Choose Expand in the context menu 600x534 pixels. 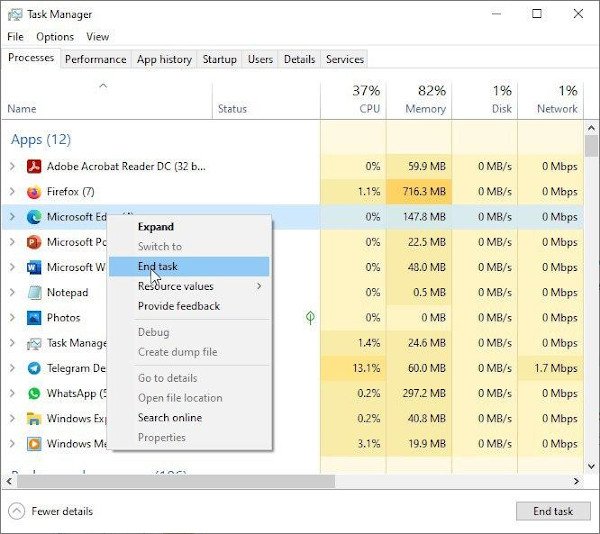(189, 227)
